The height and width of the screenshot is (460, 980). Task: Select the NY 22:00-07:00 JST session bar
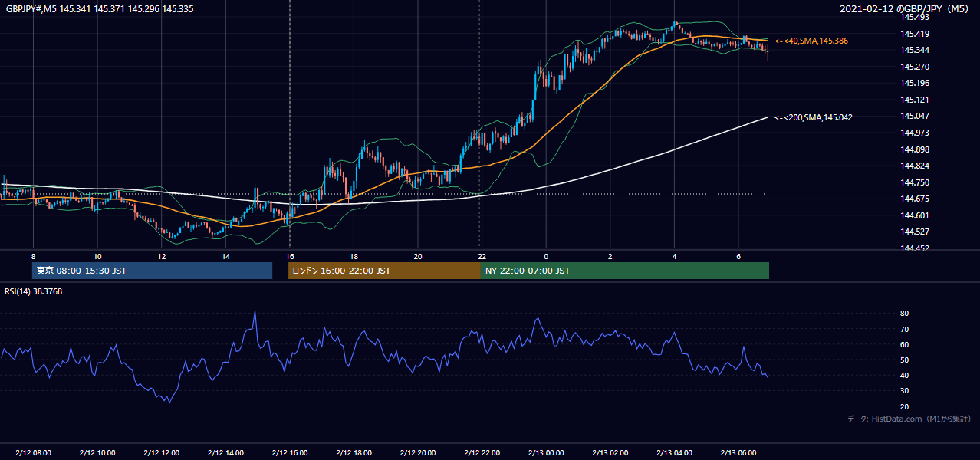(x=624, y=271)
